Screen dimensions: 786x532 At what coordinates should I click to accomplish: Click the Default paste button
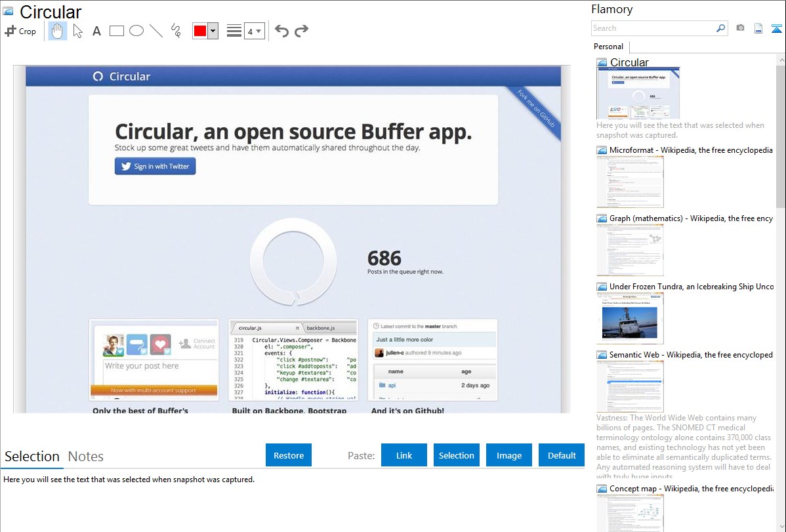coord(562,455)
